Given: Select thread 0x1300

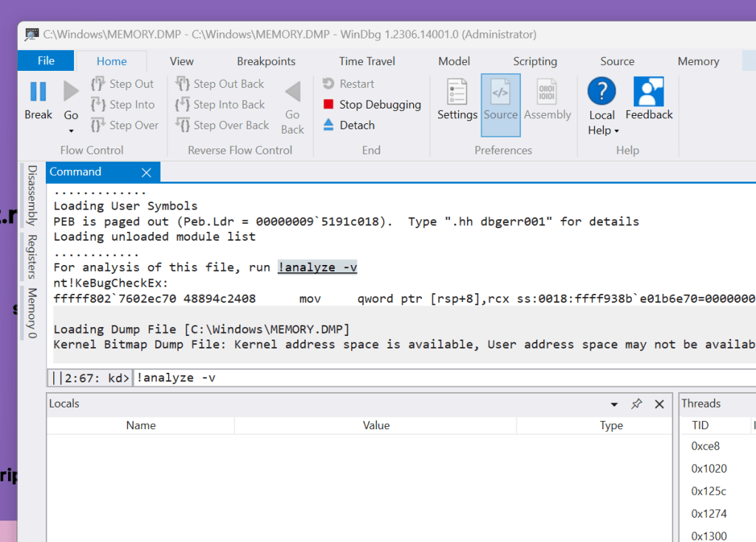Looking at the screenshot, I should click(709, 536).
